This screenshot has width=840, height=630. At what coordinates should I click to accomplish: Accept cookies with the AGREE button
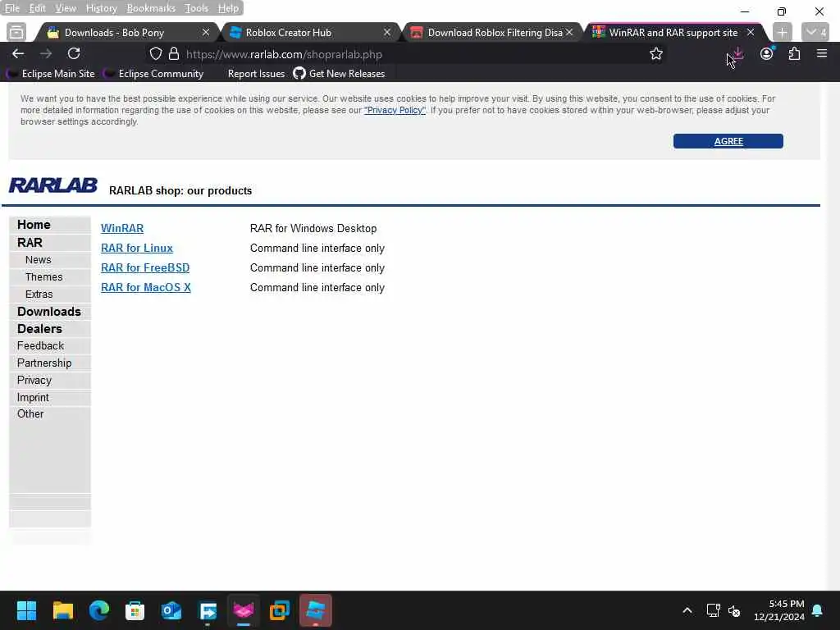728,141
